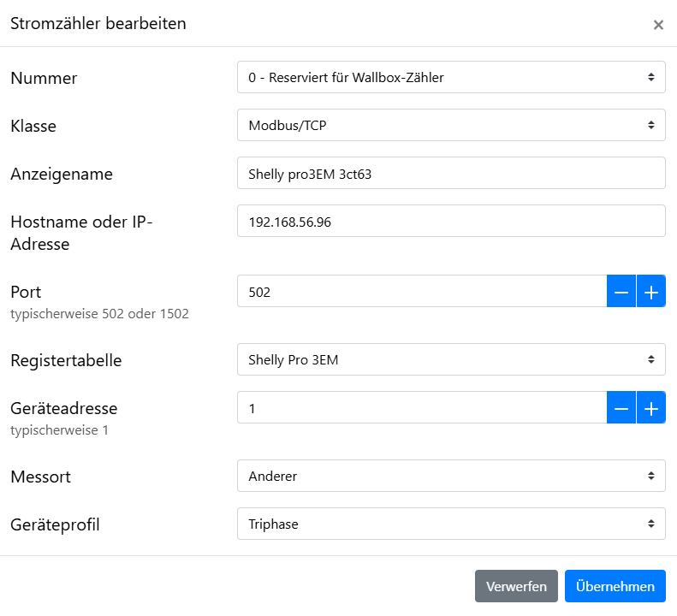Image resolution: width=677 pixels, height=616 pixels.
Task: Focus the Geräteadresse number input field
Action: pos(421,408)
